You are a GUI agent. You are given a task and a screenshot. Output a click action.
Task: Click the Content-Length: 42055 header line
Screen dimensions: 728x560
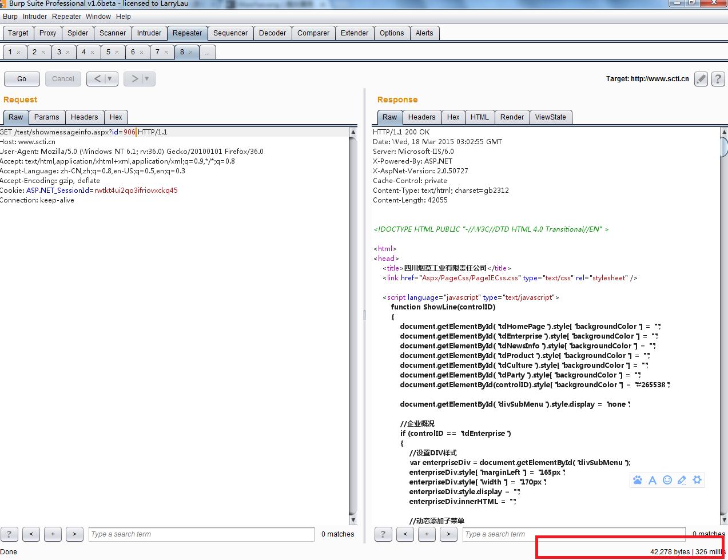(x=410, y=200)
